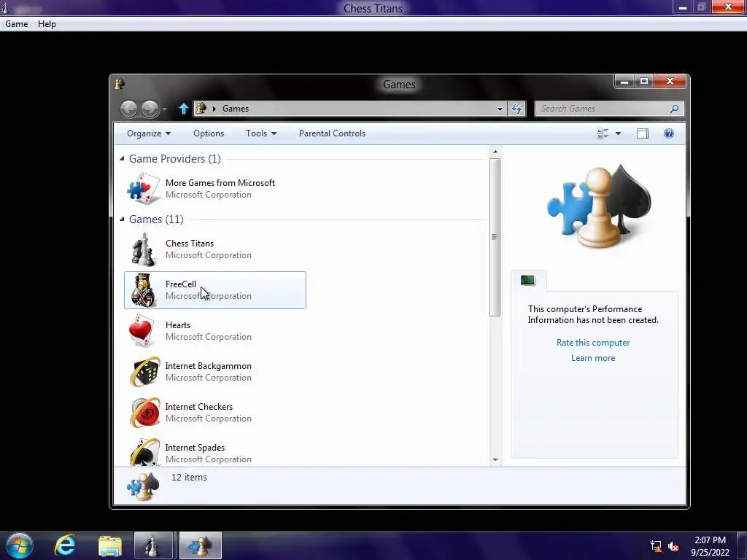Click the games list vertical scrollbar thumb
The height and width of the screenshot is (560, 747).
tap(495, 237)
